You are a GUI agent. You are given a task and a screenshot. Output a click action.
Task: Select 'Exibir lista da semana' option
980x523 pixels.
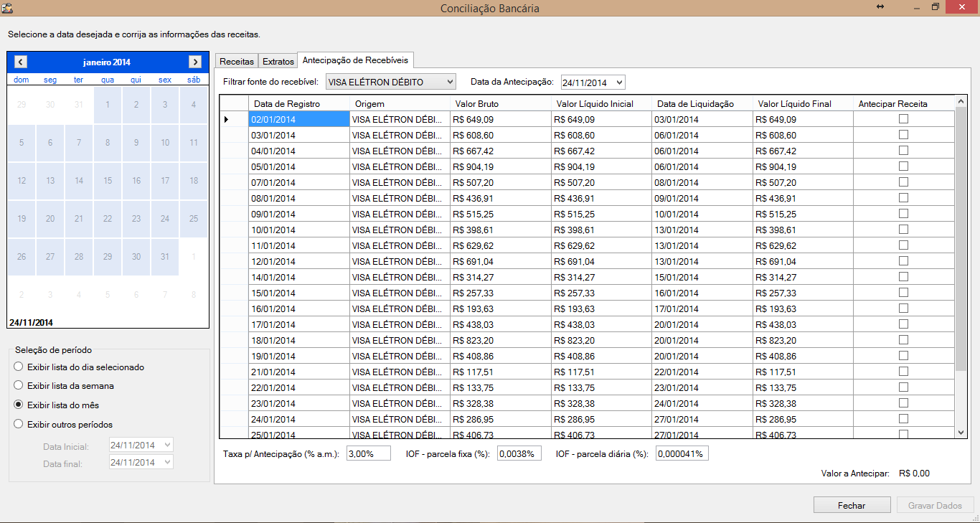[19, 386]
